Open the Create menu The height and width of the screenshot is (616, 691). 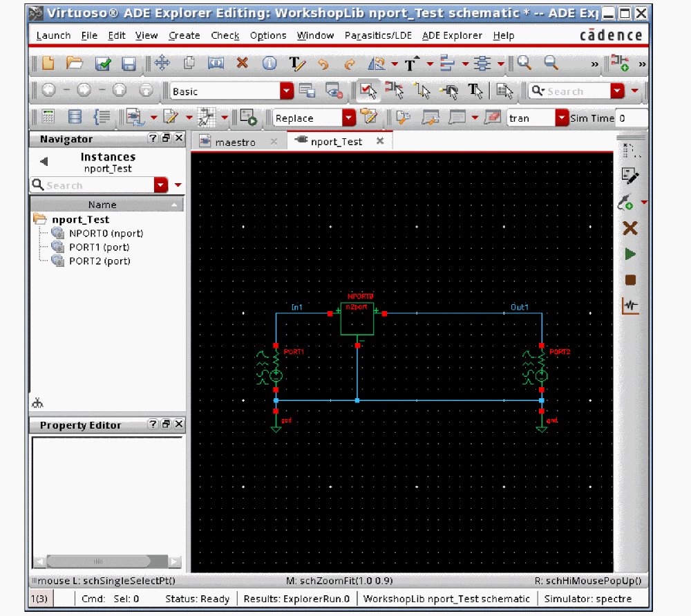[x=184, y=35]
